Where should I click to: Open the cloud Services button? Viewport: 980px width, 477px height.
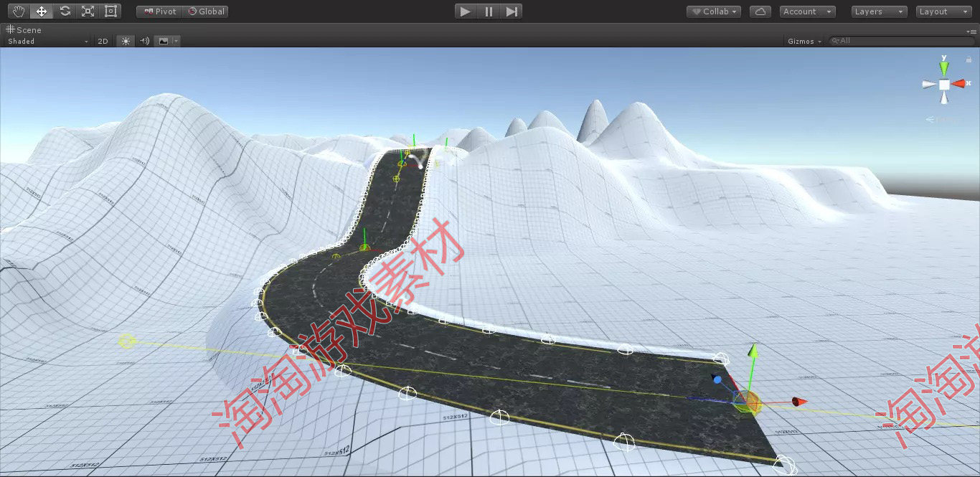click(x=760, y=11)
